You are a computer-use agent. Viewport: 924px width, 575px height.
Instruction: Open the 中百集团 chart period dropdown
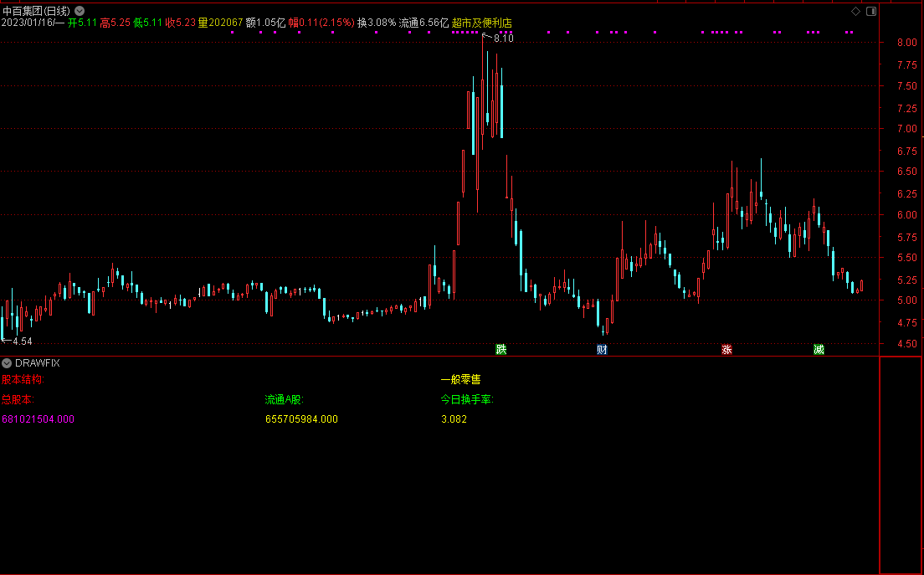[x=80, y=11]
